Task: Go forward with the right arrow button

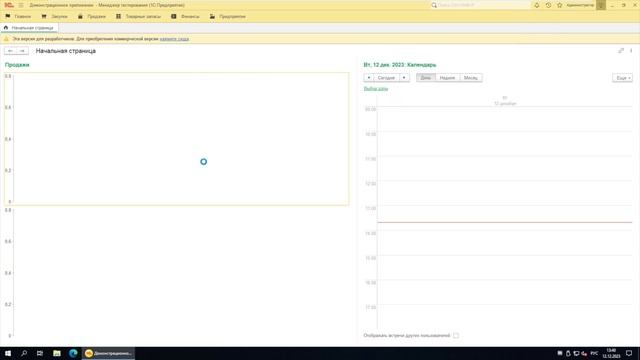Action: pos(22,51)
